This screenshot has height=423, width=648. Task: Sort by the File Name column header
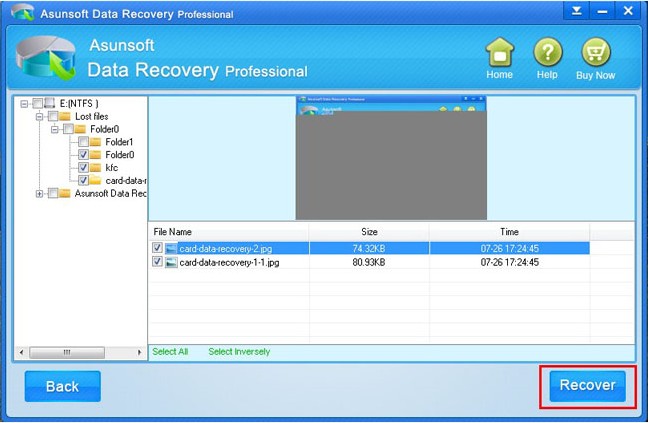click(229, 232)
